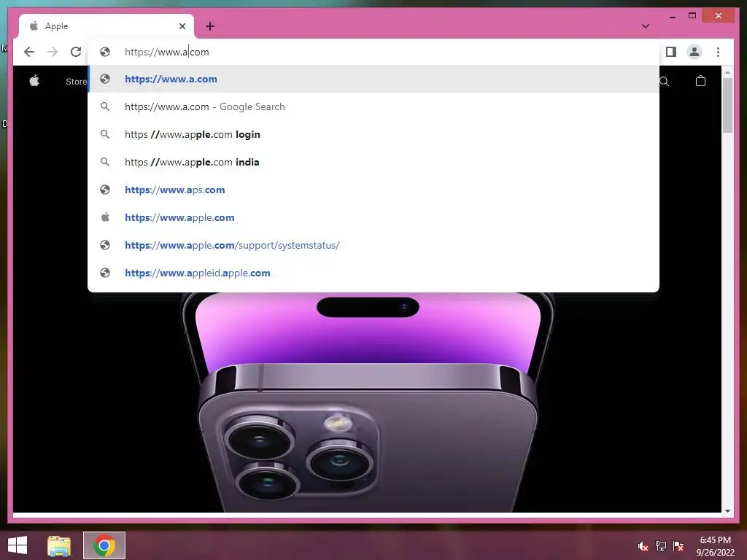747x560 pixels.
Task: Expand the tab search chevron
Action: (646, 26)
